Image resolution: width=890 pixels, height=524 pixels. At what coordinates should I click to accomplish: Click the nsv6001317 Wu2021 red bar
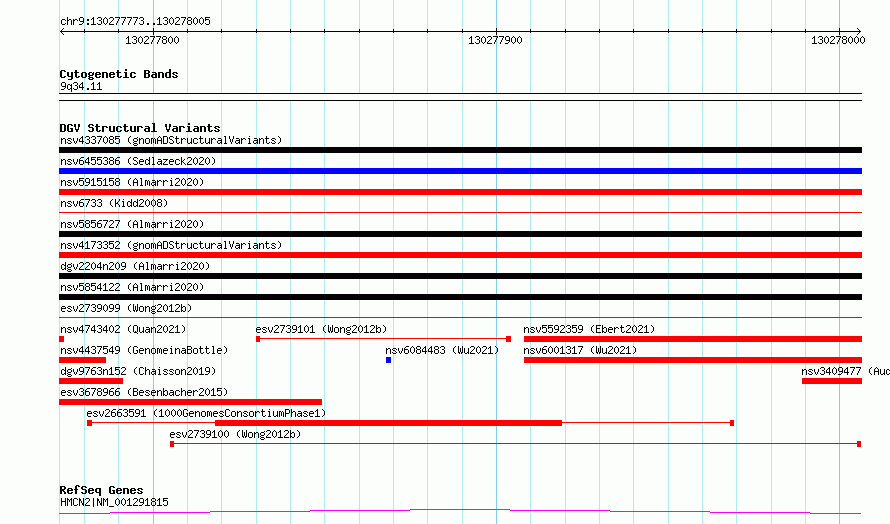pos(692,360)
